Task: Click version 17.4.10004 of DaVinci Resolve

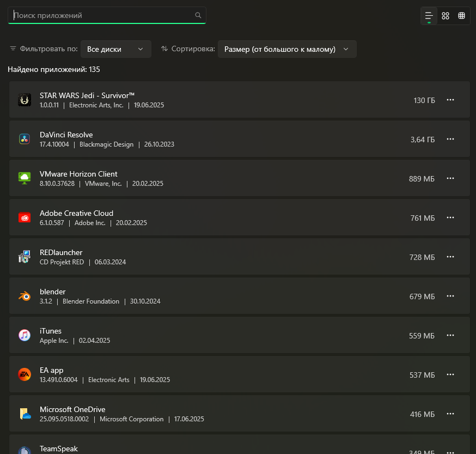Action: tap(54, 144)
